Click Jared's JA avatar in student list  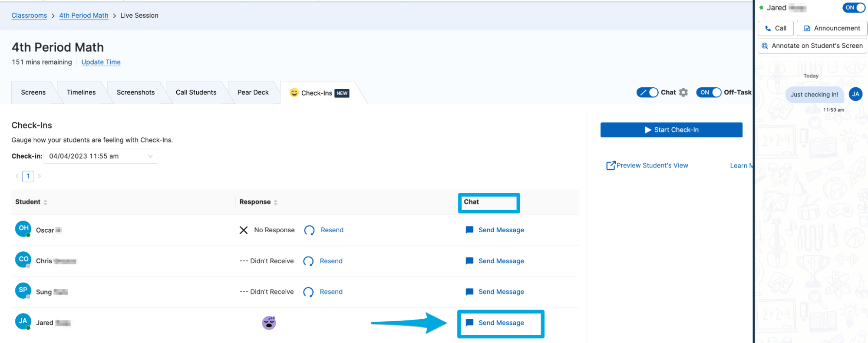(x=23, y=321)
